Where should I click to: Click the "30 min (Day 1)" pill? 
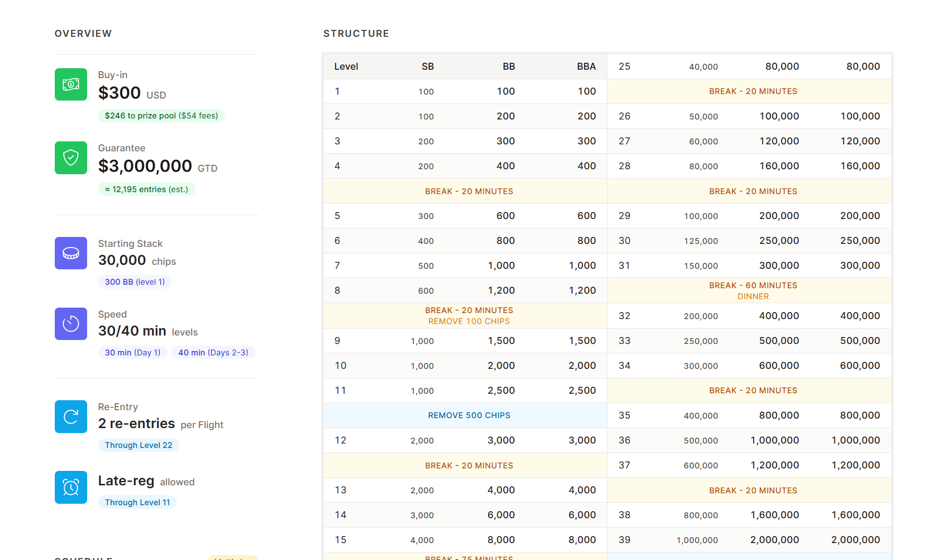(132, 352)
